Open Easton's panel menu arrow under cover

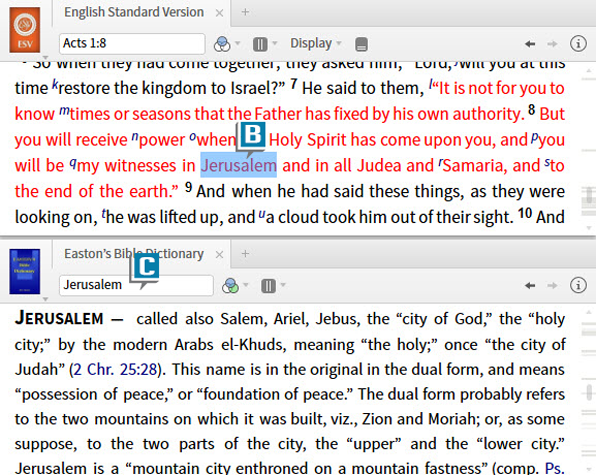45,299
